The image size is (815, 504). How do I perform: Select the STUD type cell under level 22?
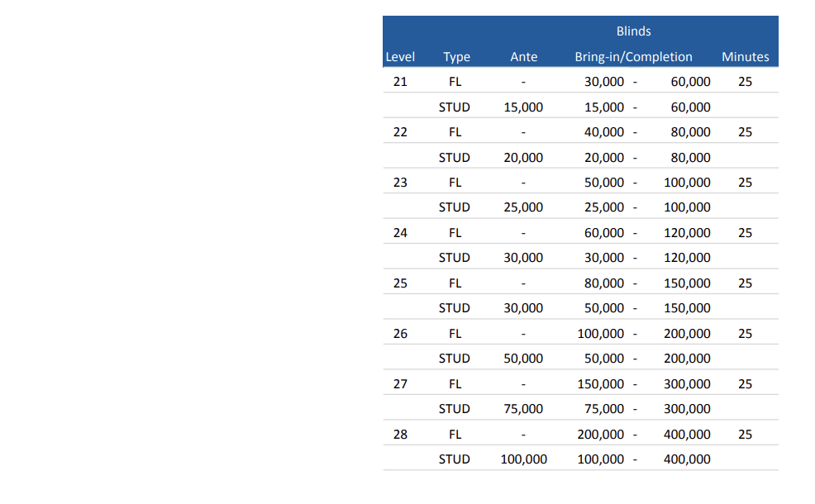(454, 158)
